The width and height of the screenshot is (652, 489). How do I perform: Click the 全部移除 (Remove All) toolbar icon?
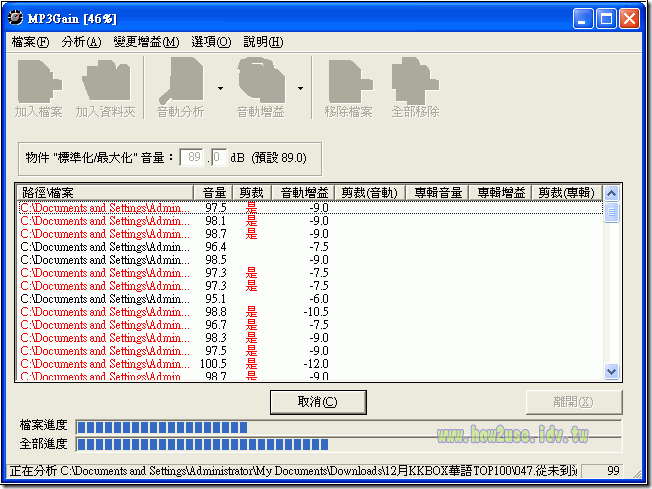415,88
